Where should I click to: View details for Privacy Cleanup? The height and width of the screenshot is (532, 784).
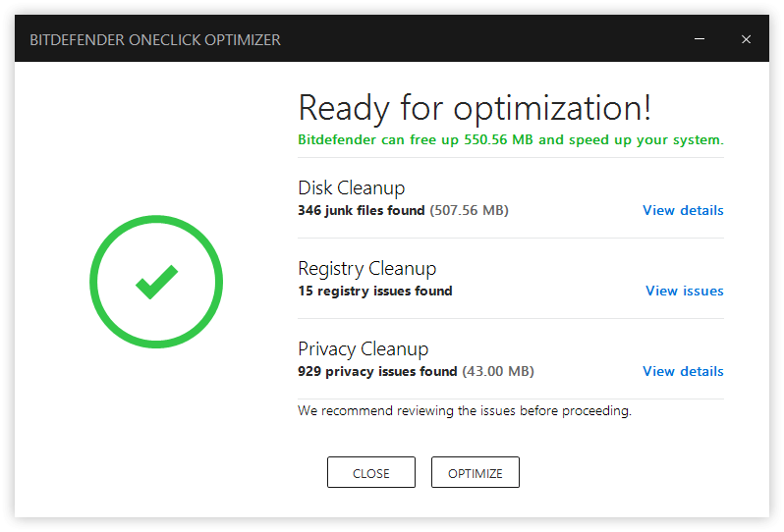pos(683,371)
